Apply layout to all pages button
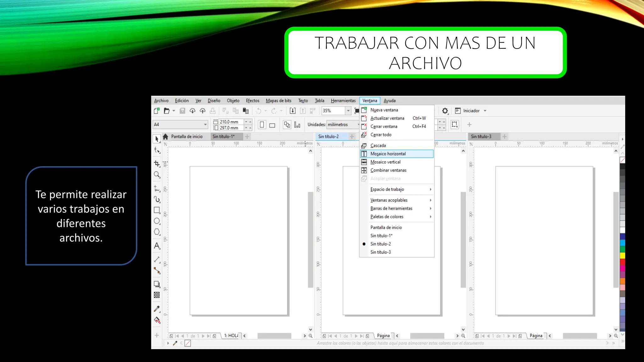This screenshot has width=644, height=362. coord(287,125)
